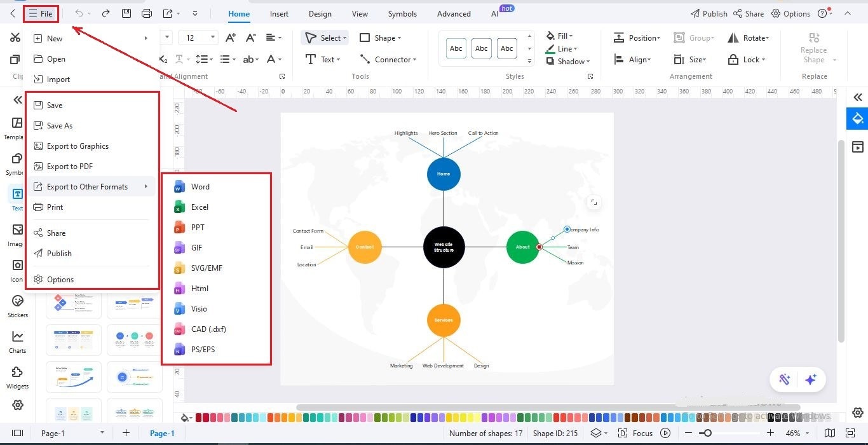
Task: Add a new page with plus icon
Action: coord(126,433)
